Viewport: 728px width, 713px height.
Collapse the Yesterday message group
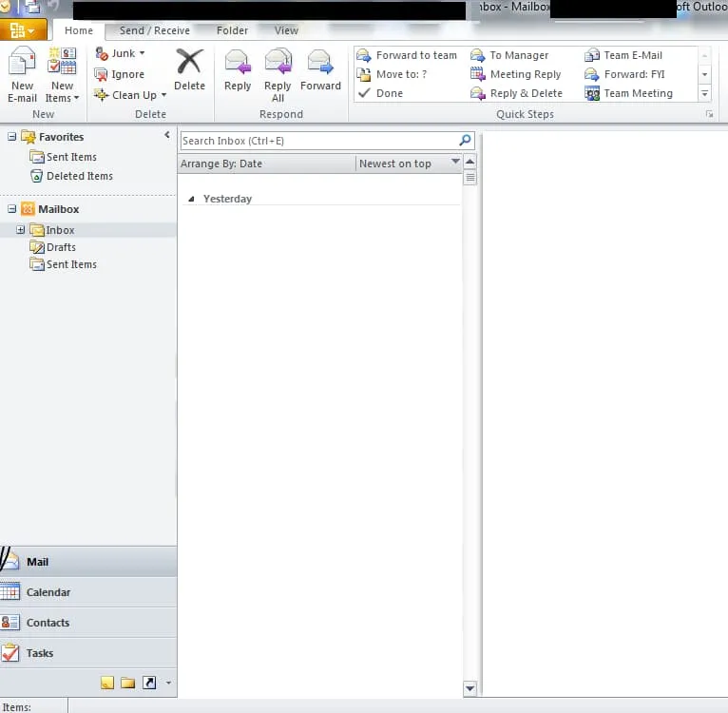click(191, 200)
